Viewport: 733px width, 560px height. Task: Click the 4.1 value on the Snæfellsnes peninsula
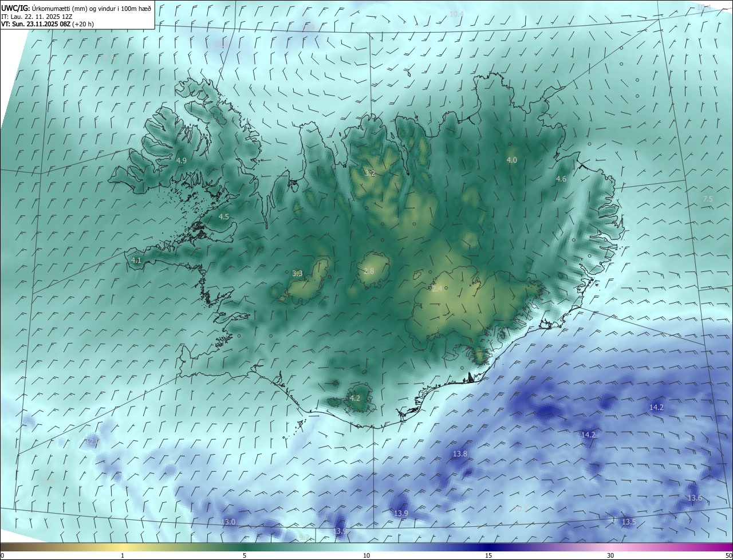pos(136,261)
